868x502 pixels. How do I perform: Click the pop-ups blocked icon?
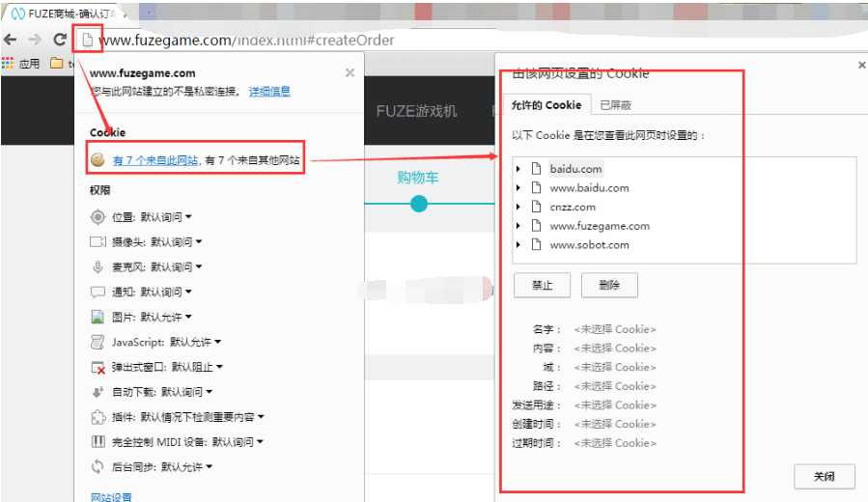[x=98, y=367]
